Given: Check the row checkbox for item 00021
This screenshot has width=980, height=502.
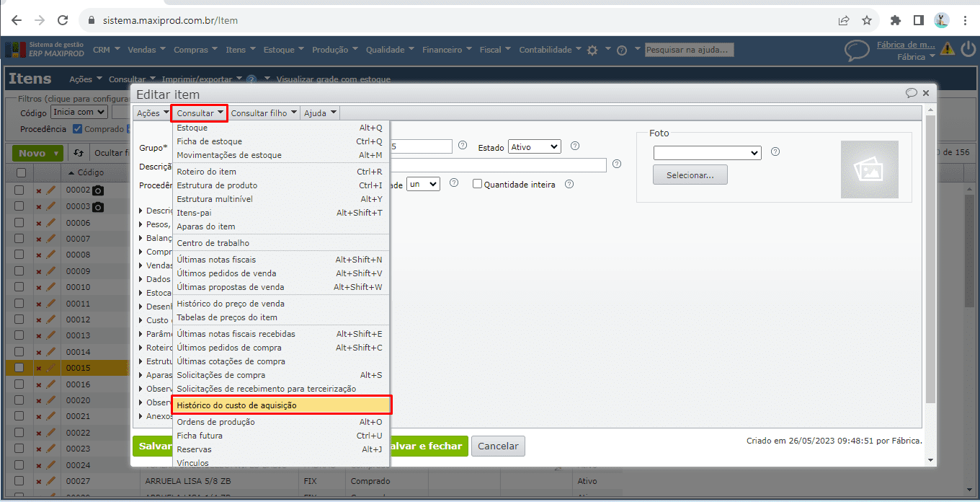Looking at the screenshot, I should (x=21, y=416).
